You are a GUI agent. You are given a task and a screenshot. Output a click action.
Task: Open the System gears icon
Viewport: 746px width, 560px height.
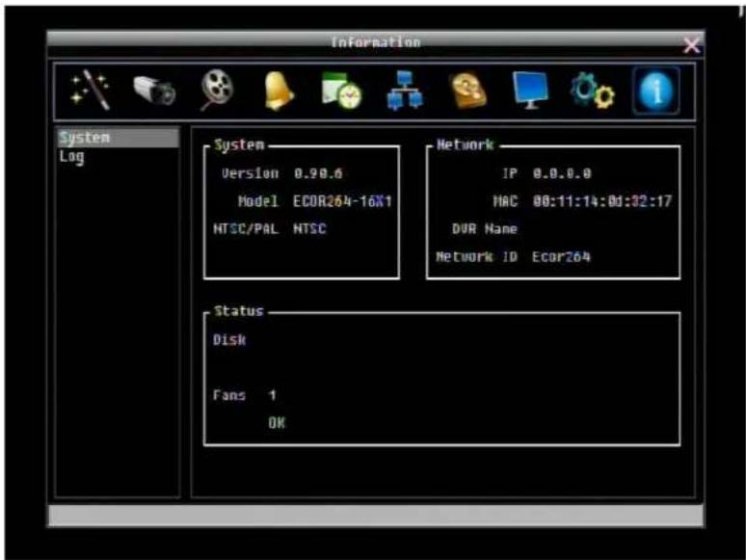593,91
